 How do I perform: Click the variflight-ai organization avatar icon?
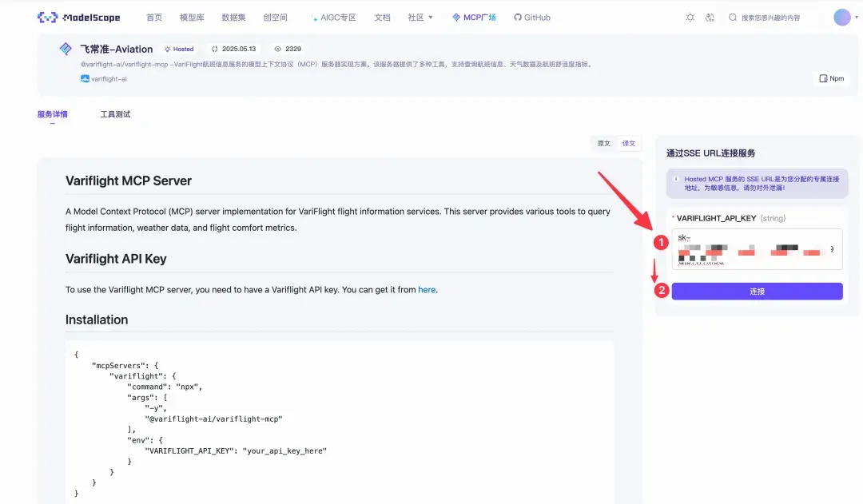85,78
